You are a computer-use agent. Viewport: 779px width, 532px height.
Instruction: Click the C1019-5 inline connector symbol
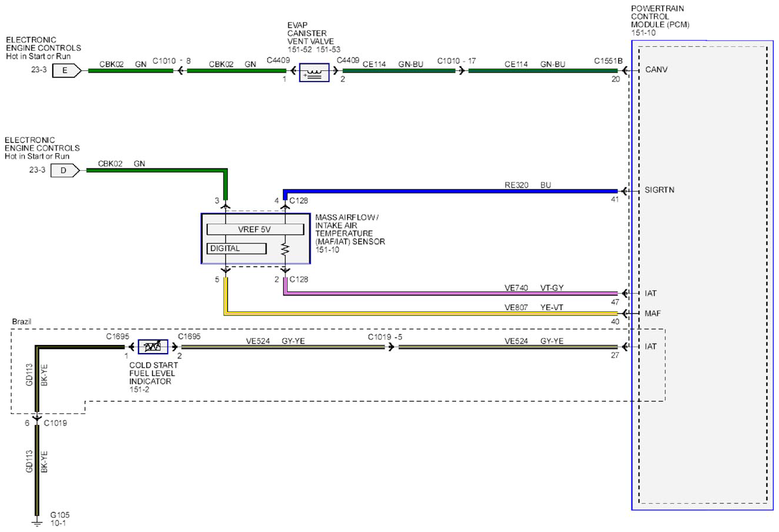[391, 347]
